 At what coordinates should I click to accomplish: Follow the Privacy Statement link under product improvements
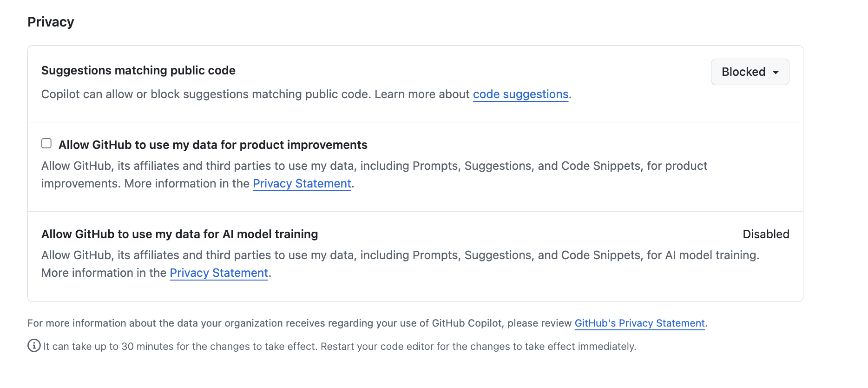(x=301, y=183)
